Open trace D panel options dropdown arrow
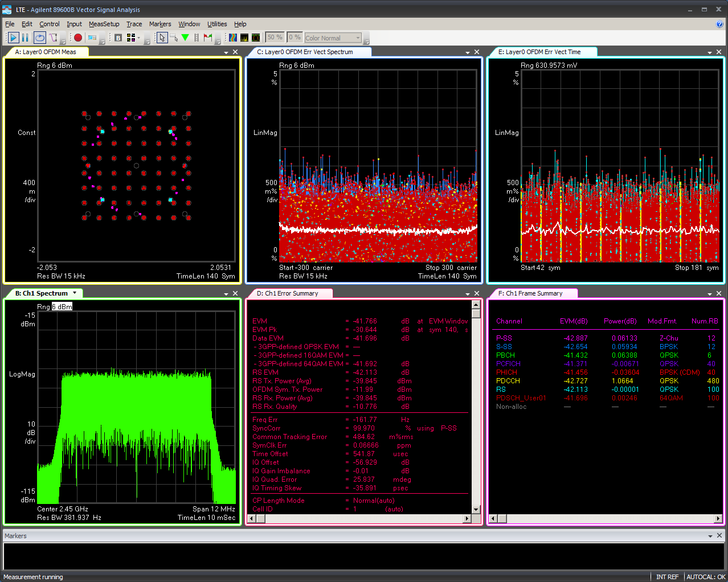Image resolution: width=728 pixels, height=582 pixels. click(x=468, y=294)
